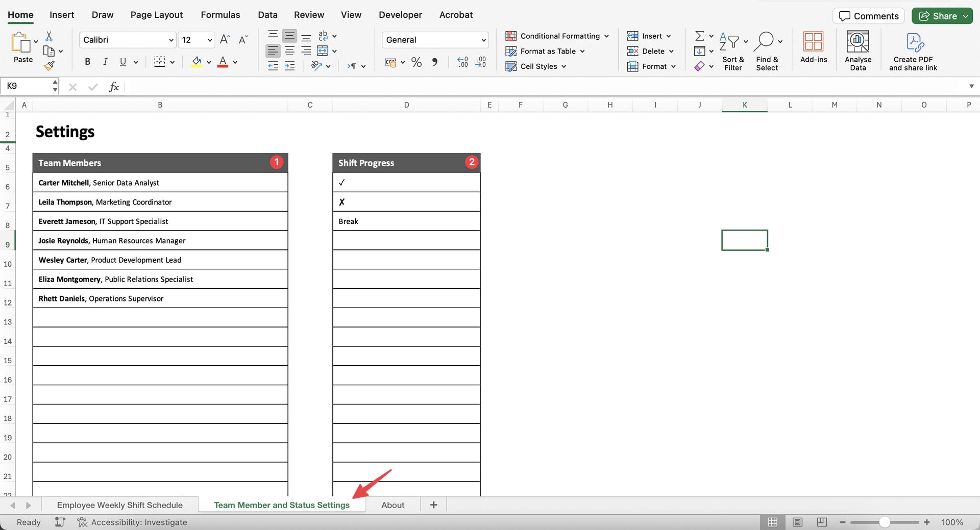Toggle middle vertical alignment
Viewport: 980px width, 530px height.
(x=289, y=35)
